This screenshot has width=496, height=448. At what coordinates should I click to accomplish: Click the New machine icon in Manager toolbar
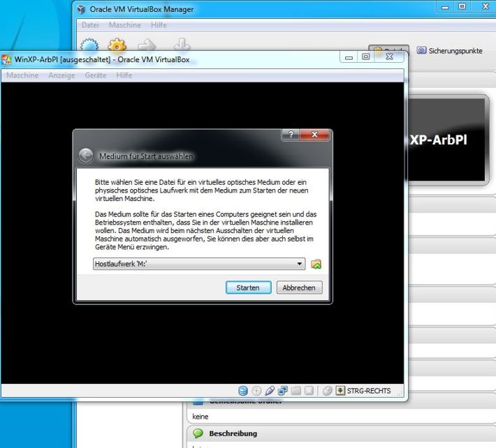click(x=89, y=45)
